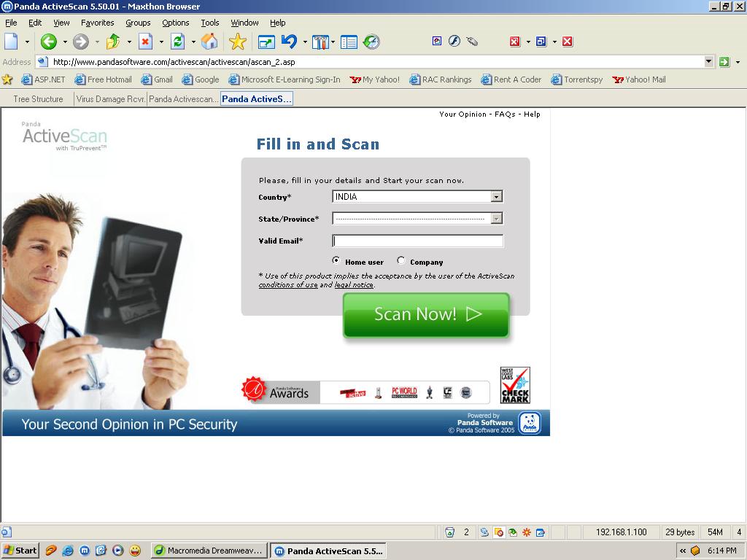Open dropdown arrow next to Undo icon
Screen dimensions: 747x560
coord(305,42)
